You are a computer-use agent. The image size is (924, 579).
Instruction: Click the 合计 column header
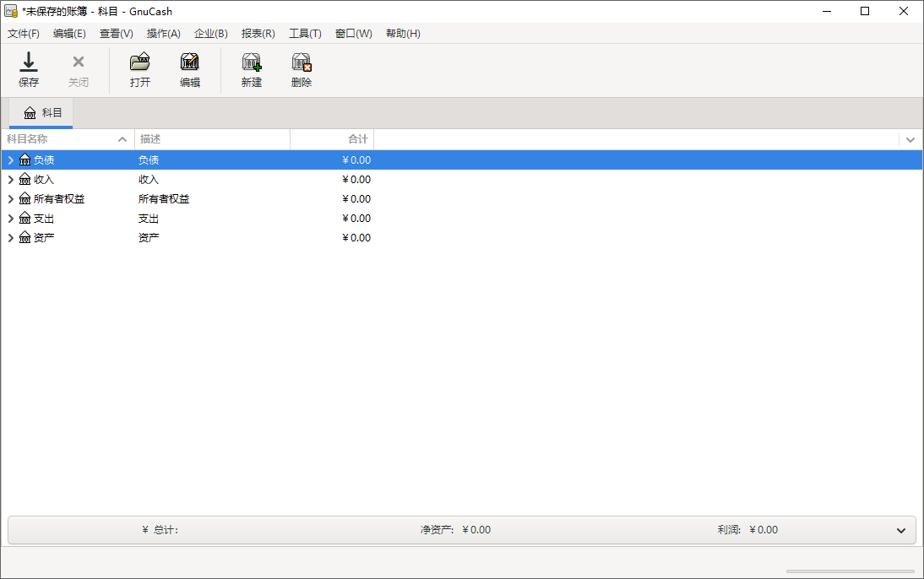tap(332, 139)
